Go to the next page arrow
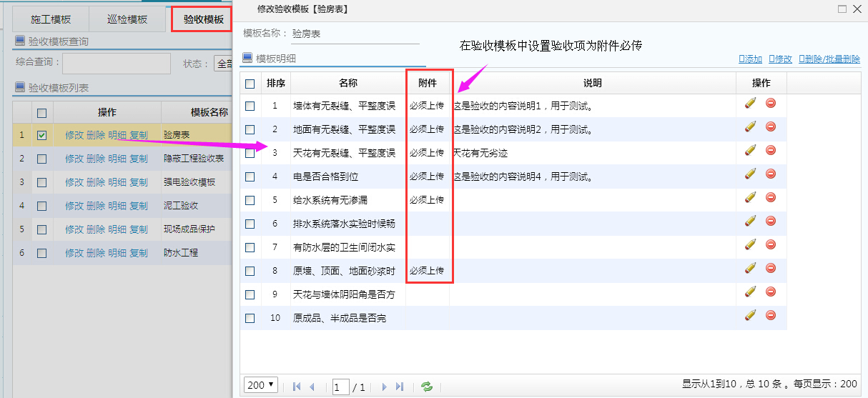The image size is (868, 398). [384, 387]
